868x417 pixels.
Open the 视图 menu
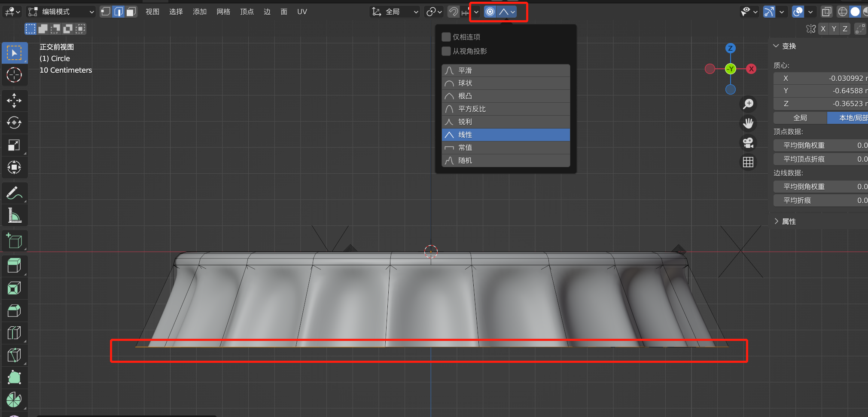point(152,12)
